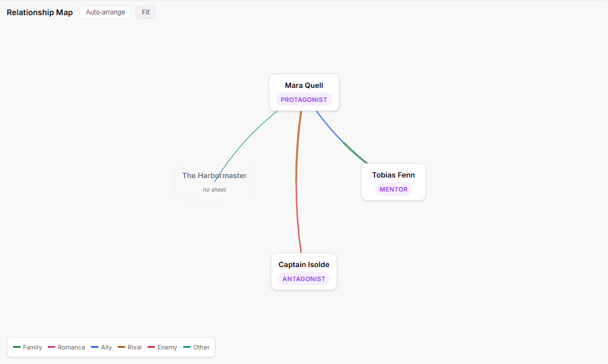Click the blue ally edge segment toward Tobias Fenn

coord(330,127)
